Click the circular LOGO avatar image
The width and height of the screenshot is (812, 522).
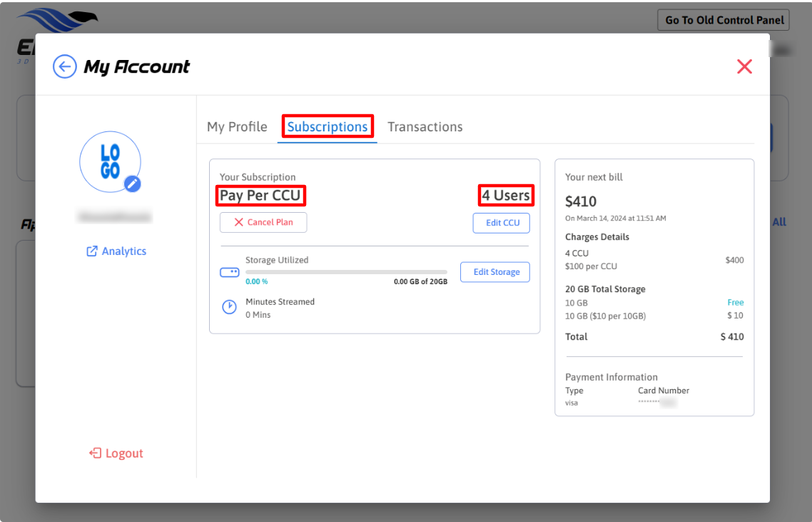pyautogui.click(x=109, y=161)
